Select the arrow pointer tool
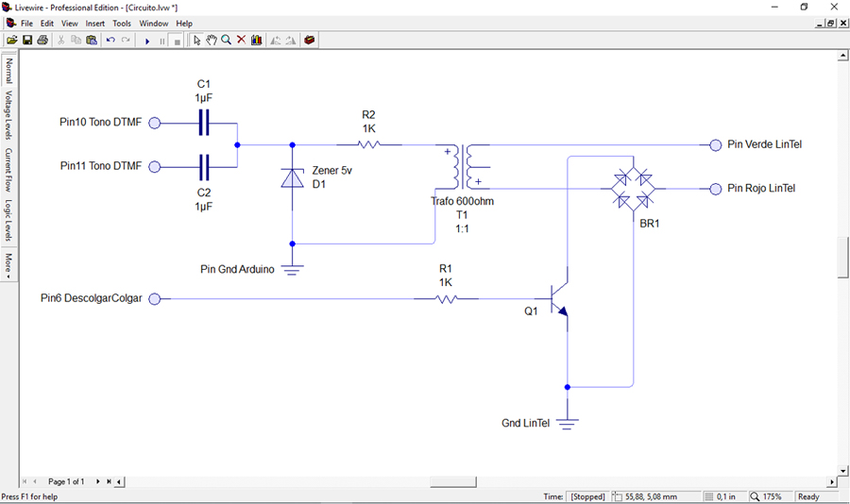This screenshot has width=850, height=504. click(x=196, y=40)
